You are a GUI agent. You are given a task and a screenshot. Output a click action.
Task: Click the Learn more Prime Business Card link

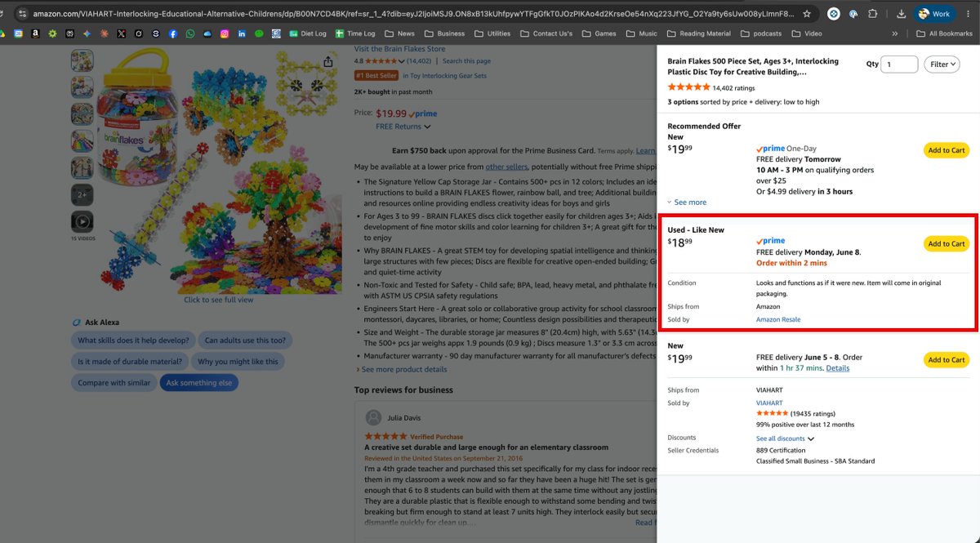[645, 151]
